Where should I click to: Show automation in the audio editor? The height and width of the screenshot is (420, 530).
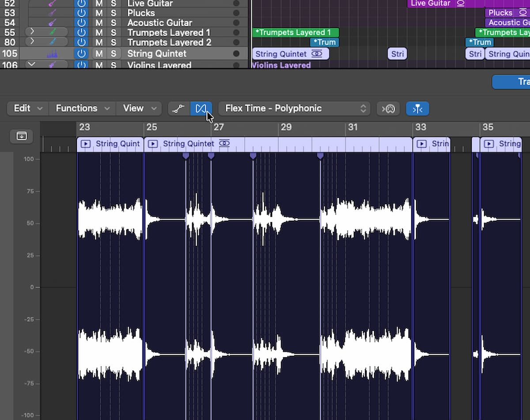coord(179,109)
